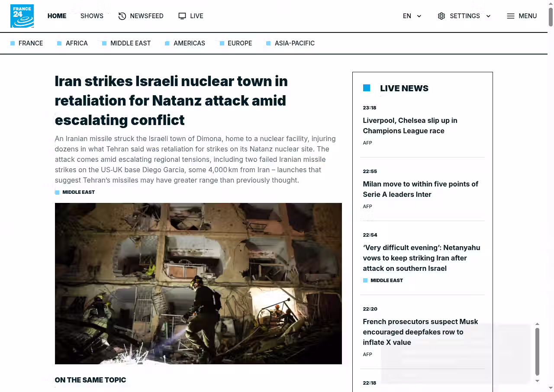Expand the Settings dropdown chevron
Image resolution: width=554 pixels, height=392 pixels.
coord(488,16)
